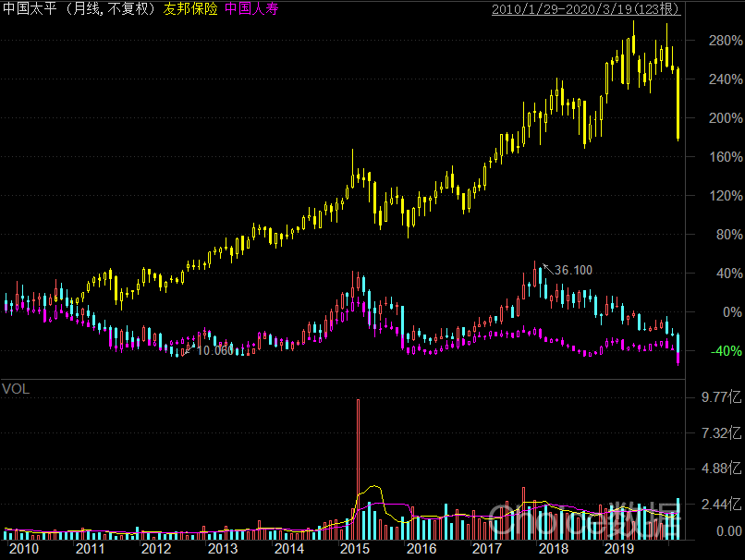Click the 2.44亿 volume axis label
This screenshot has width=745, height=560.
click(721, 504)
